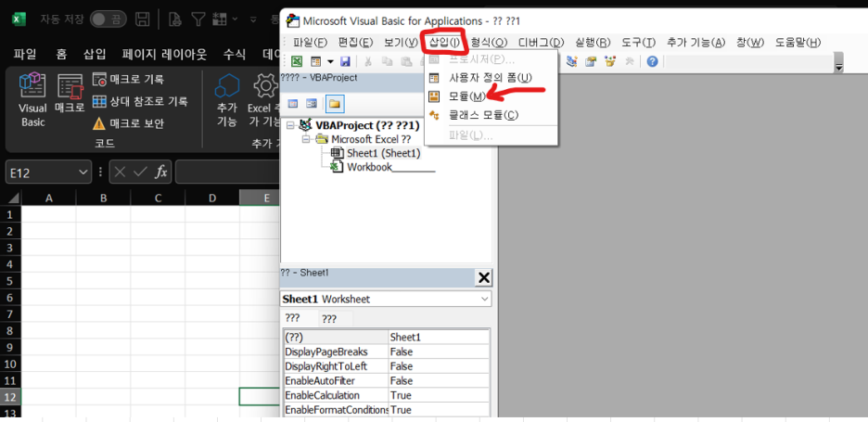Open 도움말(H) menu in VBA window
868x422 pixels.
(x=798, y=42)
